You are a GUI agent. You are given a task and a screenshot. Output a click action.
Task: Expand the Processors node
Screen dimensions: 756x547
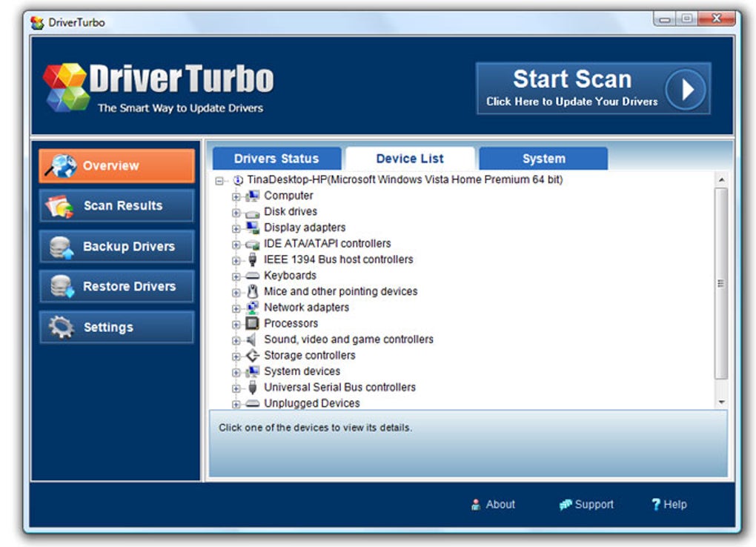click(236, 325)
